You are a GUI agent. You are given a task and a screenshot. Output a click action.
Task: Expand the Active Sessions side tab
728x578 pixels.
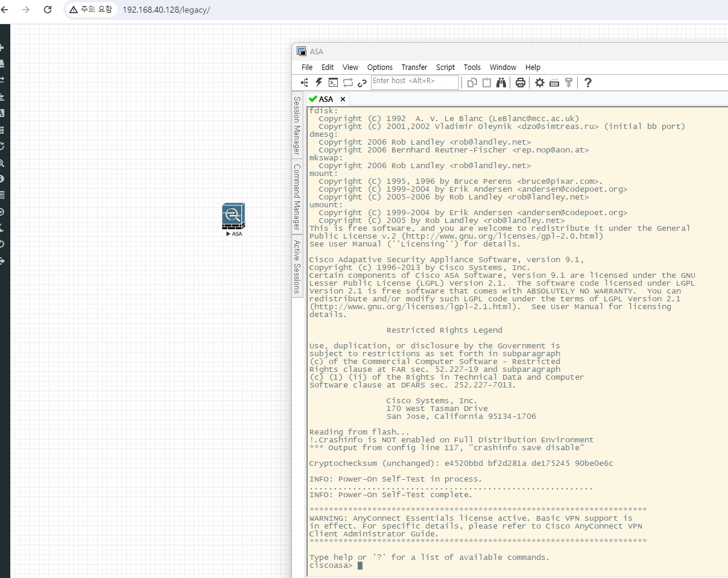(297, 266)
